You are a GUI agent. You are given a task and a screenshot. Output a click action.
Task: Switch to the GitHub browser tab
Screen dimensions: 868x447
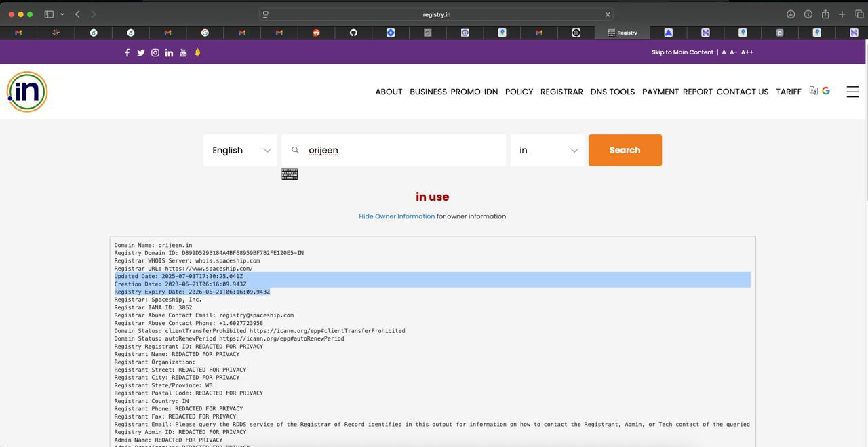click(353, 33)
